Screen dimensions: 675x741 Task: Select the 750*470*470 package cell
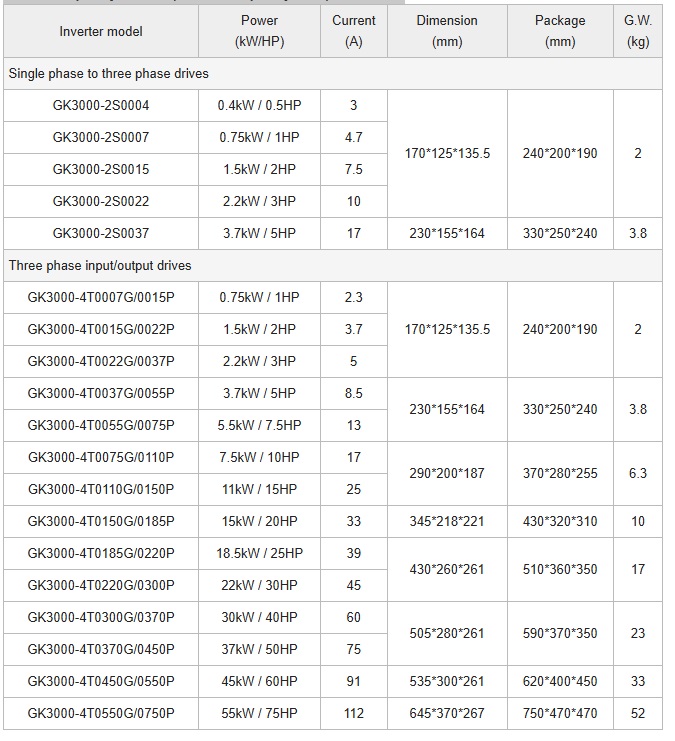click(560, 713)
